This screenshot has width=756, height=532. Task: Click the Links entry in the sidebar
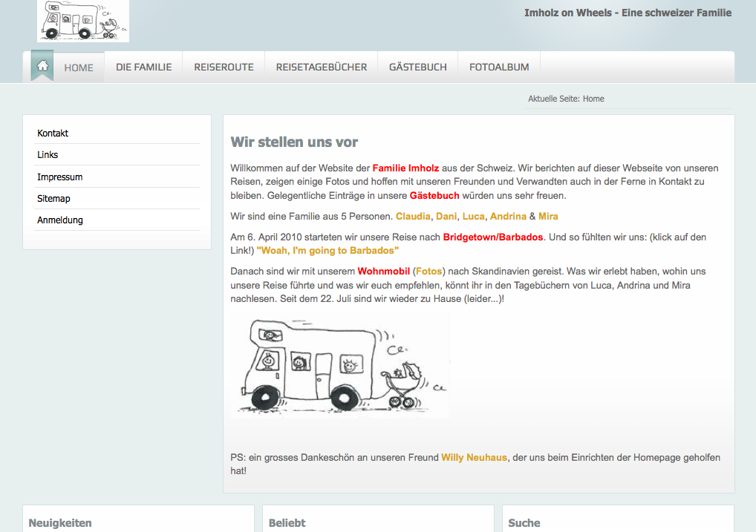tap(47, 154)
